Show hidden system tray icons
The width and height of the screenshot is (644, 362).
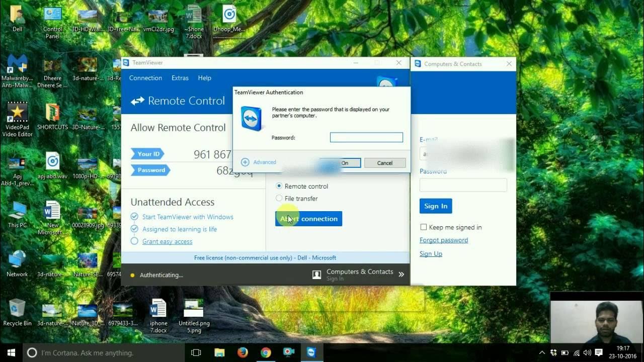(x=542, y=353)
